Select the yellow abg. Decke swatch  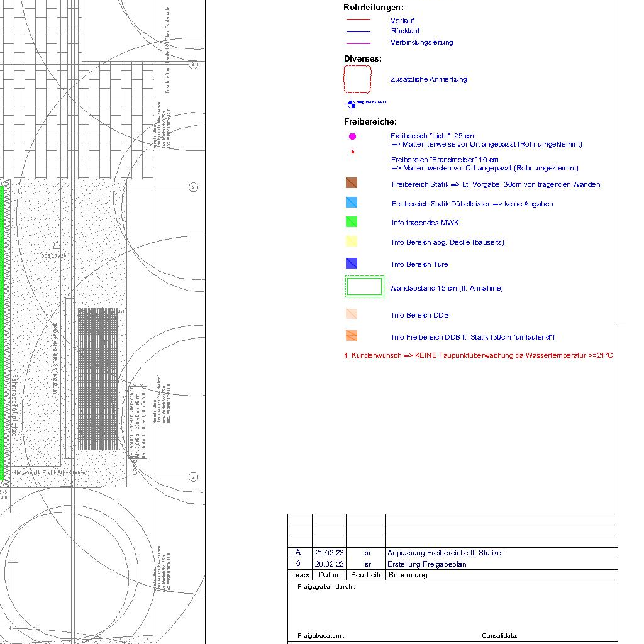352,241
